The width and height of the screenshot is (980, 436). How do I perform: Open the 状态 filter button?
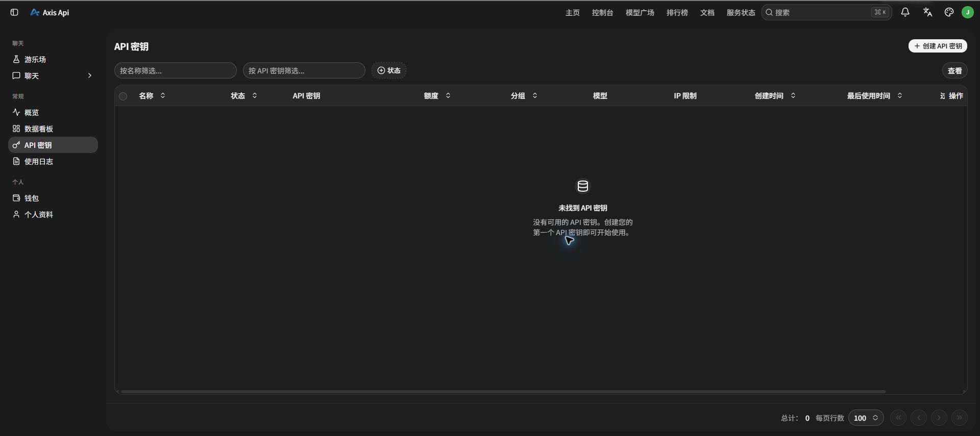(x=389, y=70)
